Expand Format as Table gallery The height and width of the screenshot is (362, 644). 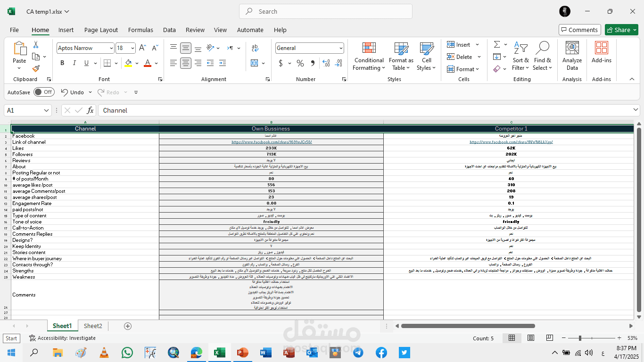click(401, 56)
